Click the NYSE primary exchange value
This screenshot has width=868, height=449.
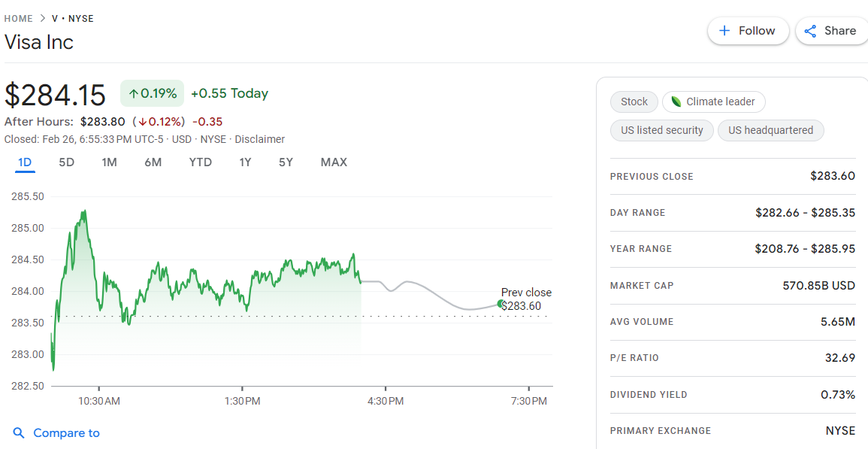coord(840,431)
